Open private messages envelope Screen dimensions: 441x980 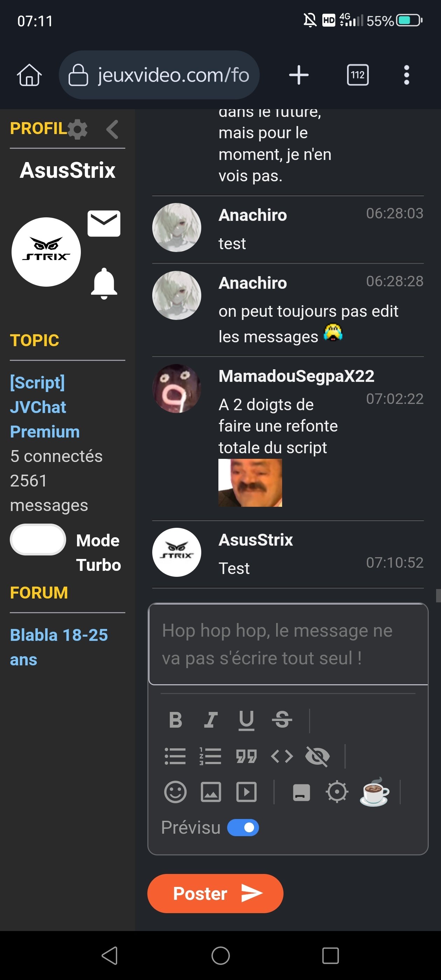coord(104,223)
